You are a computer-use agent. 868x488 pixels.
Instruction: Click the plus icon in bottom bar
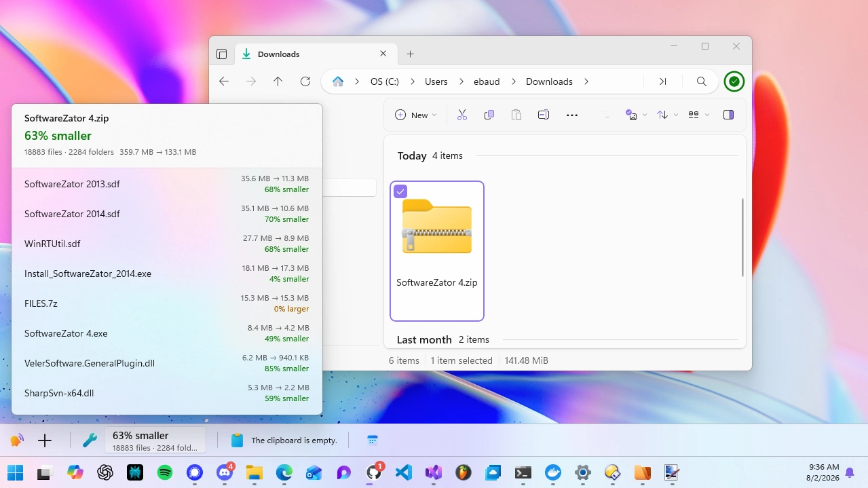click(x=45, y=440)
